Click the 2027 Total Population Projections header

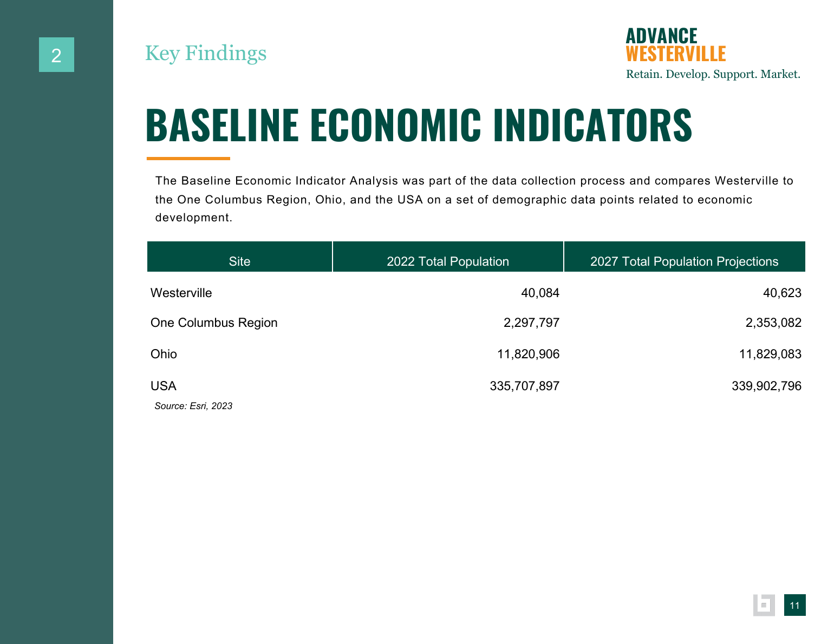[685, 257]
